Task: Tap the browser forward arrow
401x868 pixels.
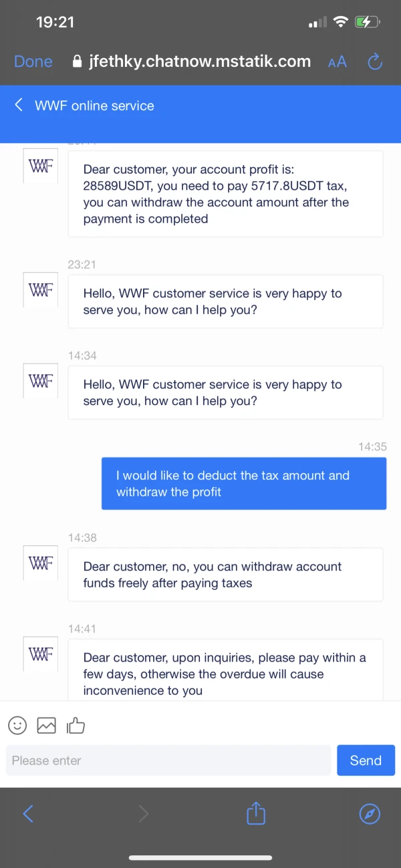Action: (x=143, y=813)
